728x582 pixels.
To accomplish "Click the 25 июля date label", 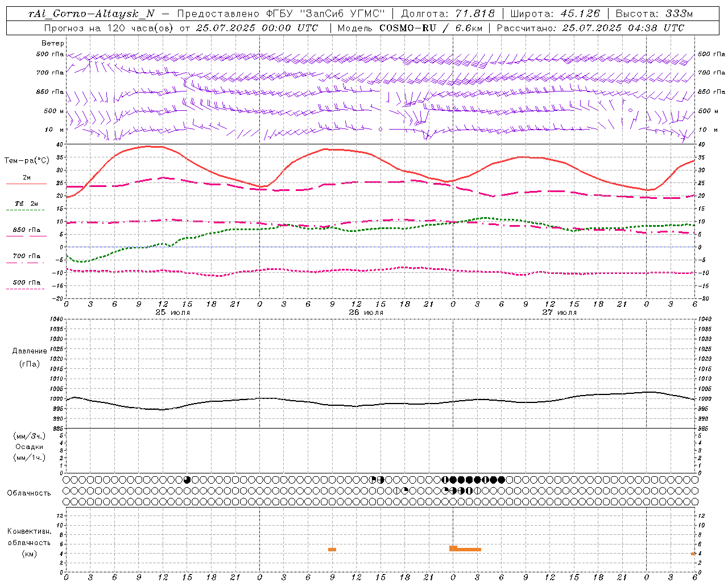I will [173, 313].
